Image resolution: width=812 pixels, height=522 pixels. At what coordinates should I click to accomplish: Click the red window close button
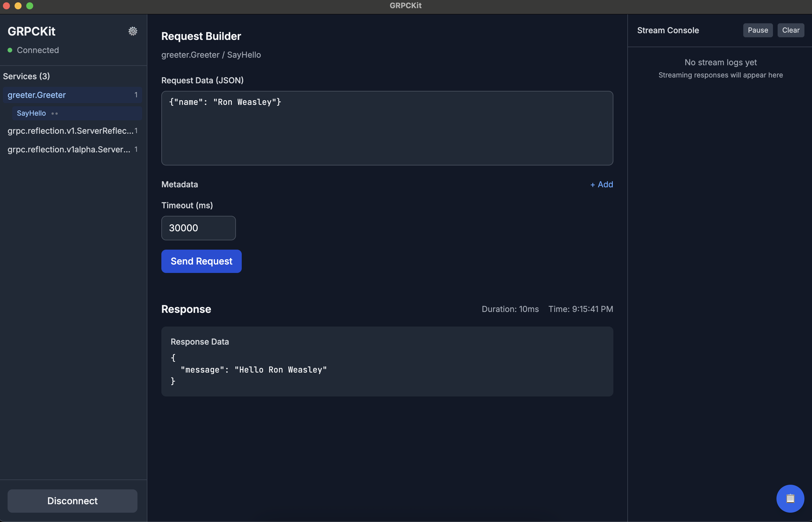(x=6, y=6)
